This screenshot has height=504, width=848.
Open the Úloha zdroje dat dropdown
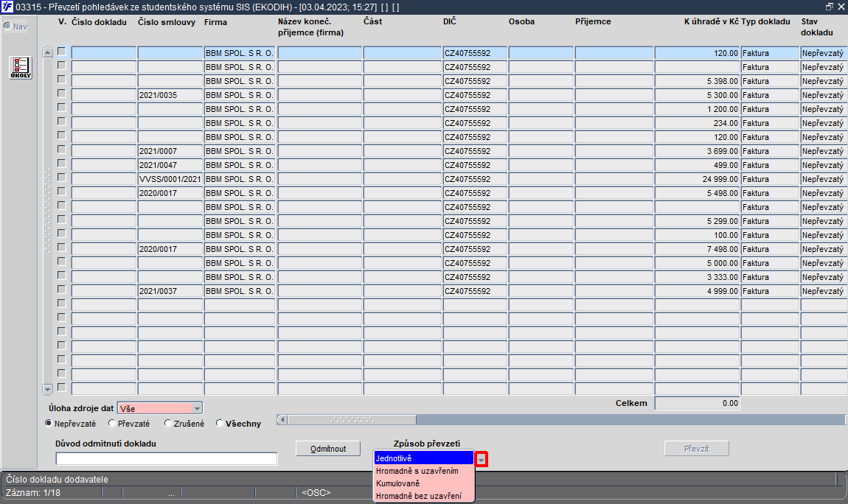[x=197, y=408]
